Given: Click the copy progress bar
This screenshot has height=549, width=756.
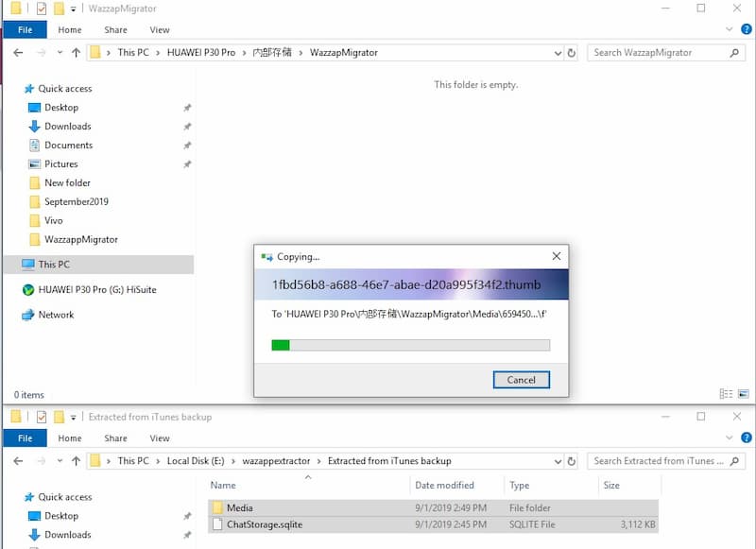Looking at the screenshot, I should 410,345.
